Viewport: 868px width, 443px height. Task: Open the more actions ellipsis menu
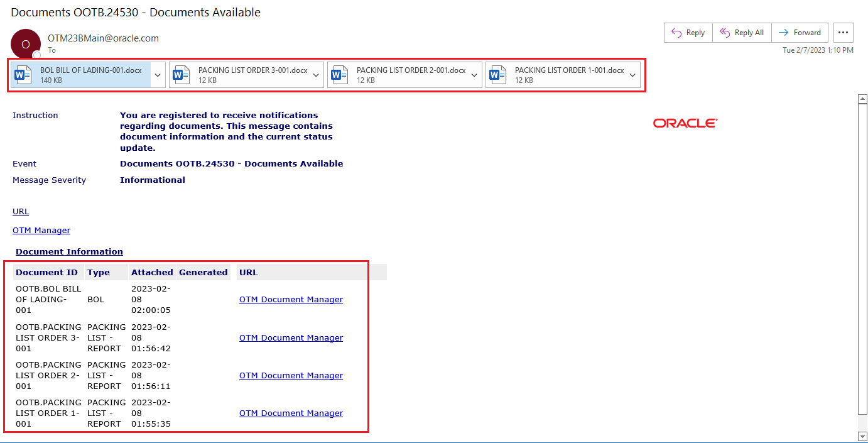[844, 33]
